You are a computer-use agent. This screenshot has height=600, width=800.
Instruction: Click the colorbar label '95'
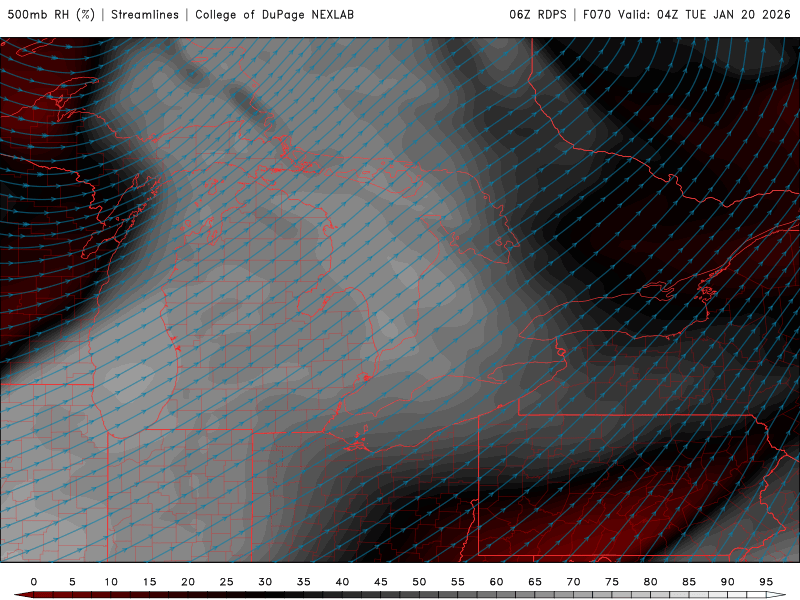click(x=766, y=582)
